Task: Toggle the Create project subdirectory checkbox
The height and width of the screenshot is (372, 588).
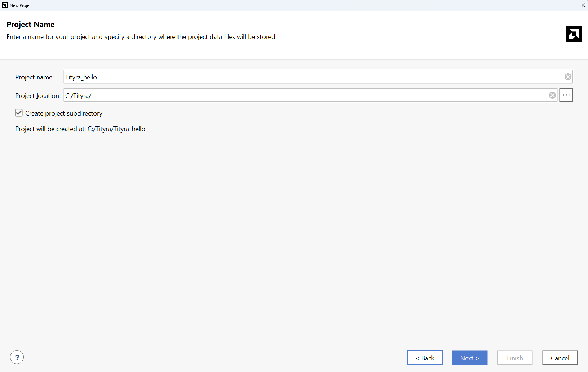Action: (x=19, y=113)
